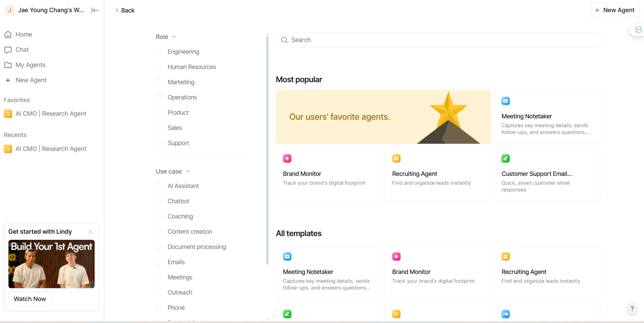
Task: Click the AI CMO icon under Favorites
Action: [8, 114]
